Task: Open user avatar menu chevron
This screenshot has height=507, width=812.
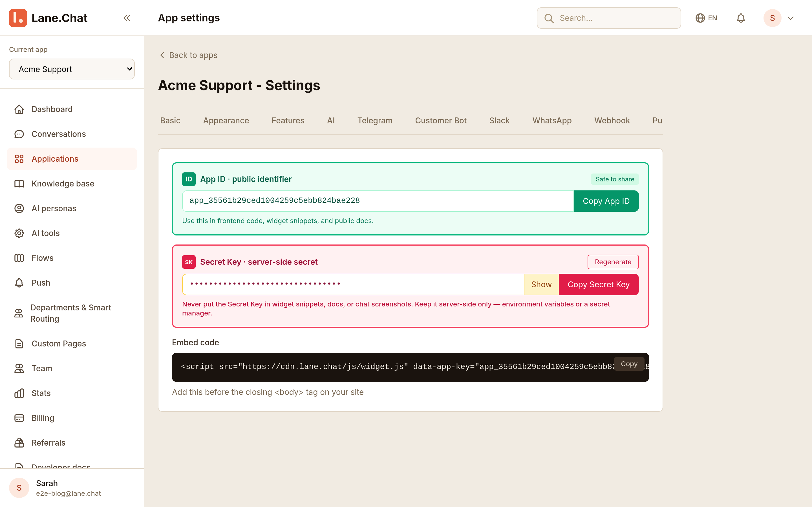Action: [791, 18]
